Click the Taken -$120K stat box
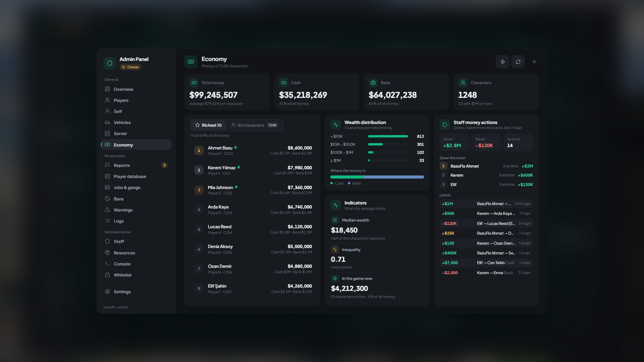The height and width of the screenshot is (362, 644). [x=486, y=142]
